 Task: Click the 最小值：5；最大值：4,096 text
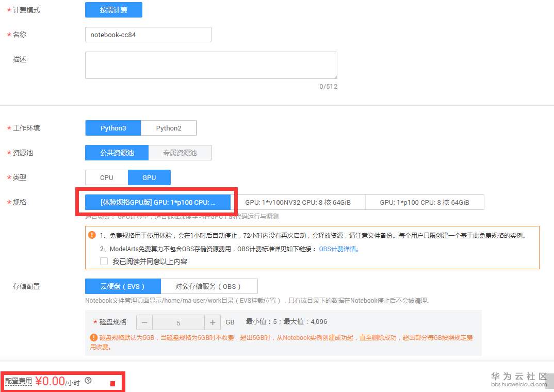(x=286, y=322)
